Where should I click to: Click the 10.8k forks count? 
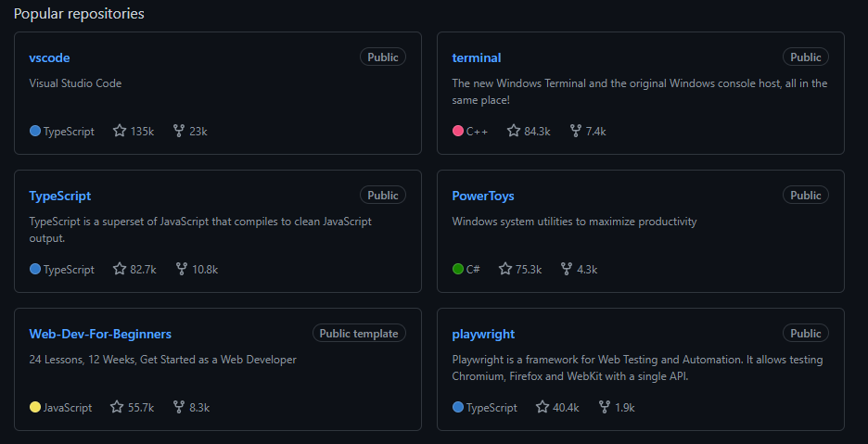tap(205, 270)
